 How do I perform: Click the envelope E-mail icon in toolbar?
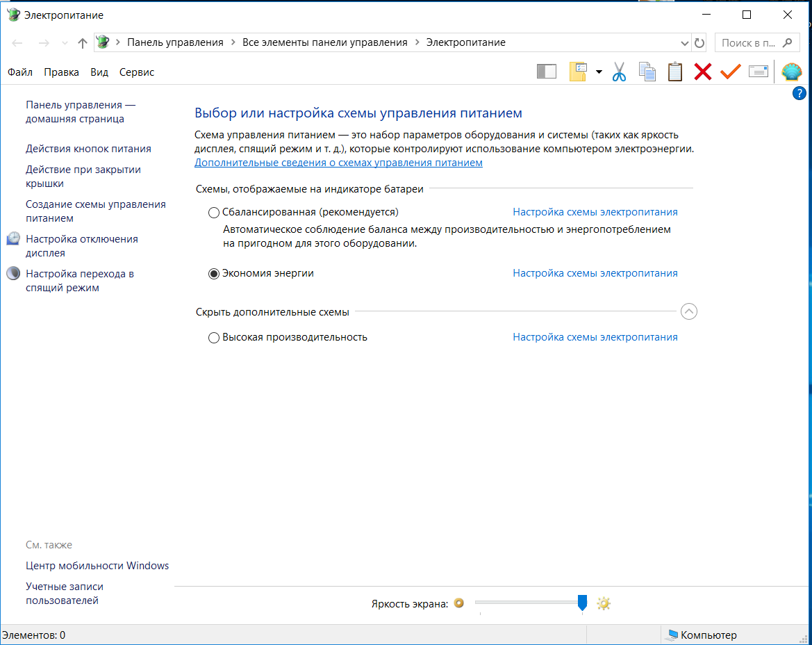759,72
